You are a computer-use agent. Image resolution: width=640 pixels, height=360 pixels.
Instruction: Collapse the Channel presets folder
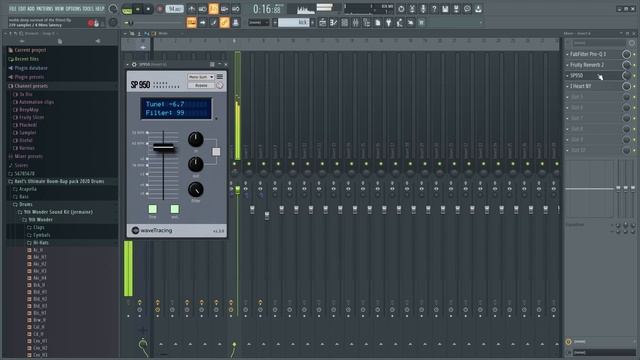coord(31,86)
